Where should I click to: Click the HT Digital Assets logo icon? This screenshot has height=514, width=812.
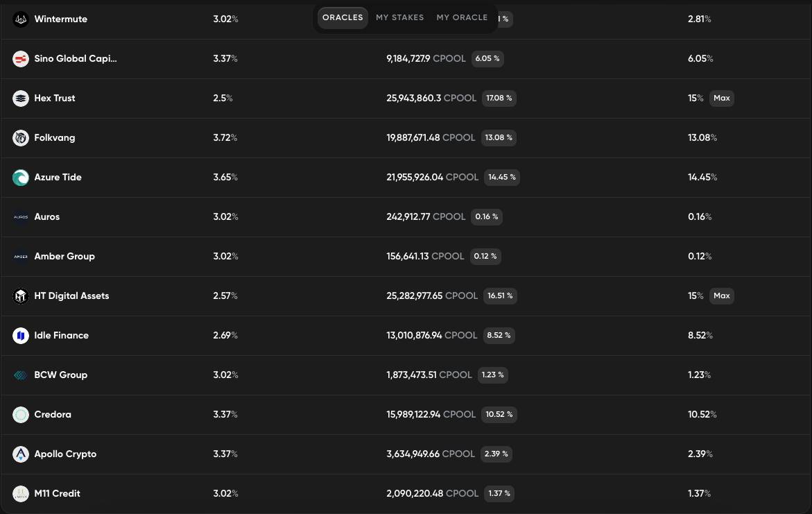click(x=21, y=296)
